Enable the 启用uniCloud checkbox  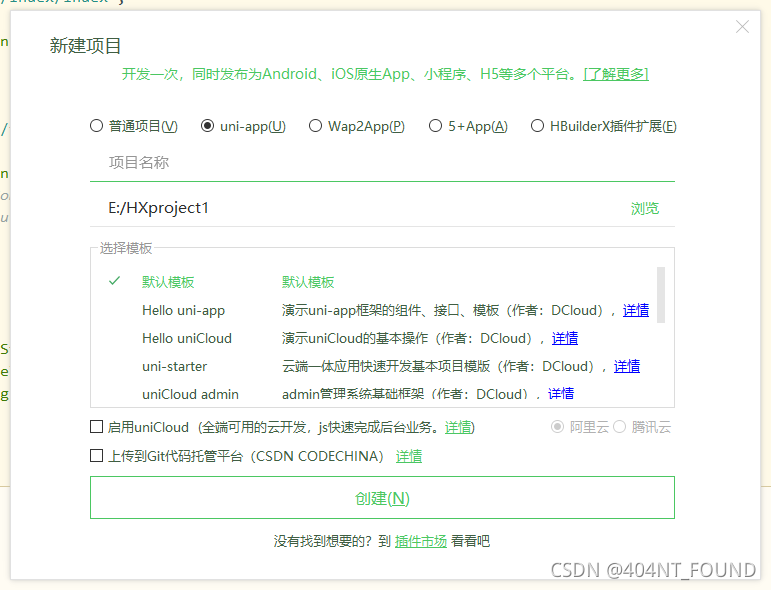click(x=96, y=427)
